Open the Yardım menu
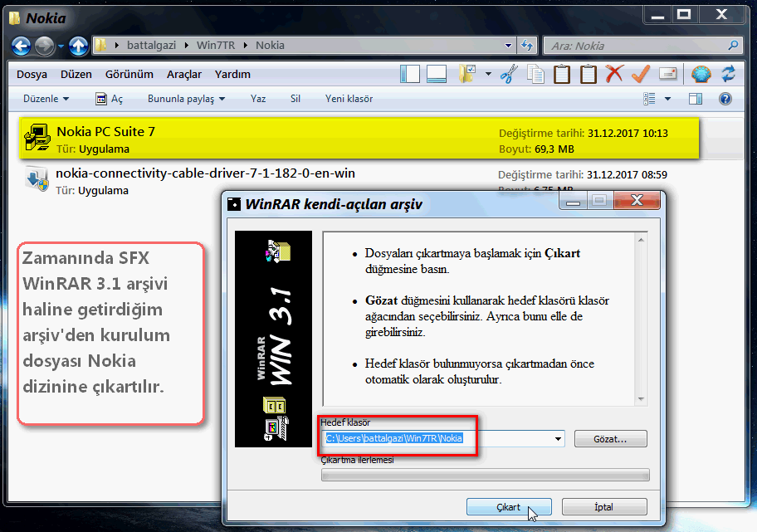 click(x=232, y=75)
